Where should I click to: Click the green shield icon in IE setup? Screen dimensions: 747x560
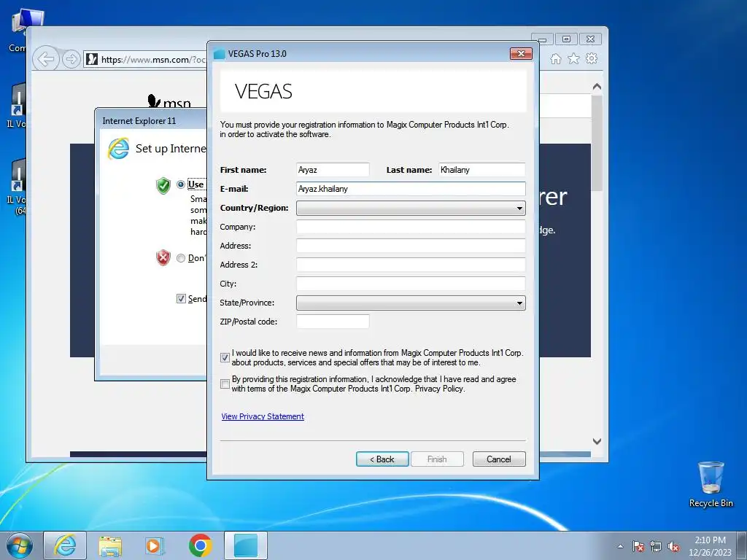point(163,185)
